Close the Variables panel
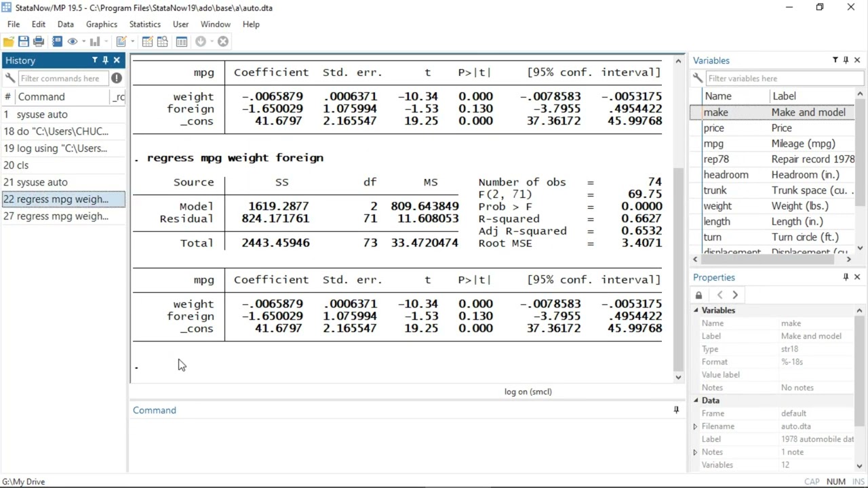 pyautogui.click(x=857, y=60)
